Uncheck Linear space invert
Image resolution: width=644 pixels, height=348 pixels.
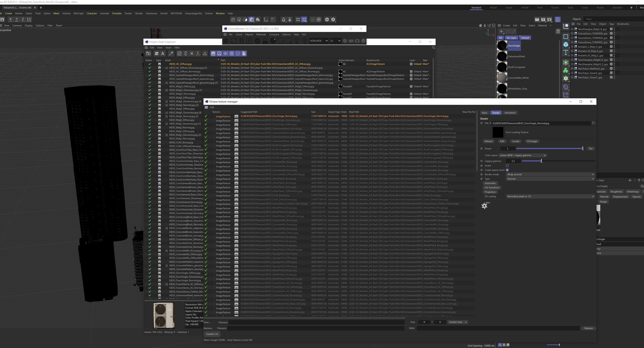[x=507, y=170]
